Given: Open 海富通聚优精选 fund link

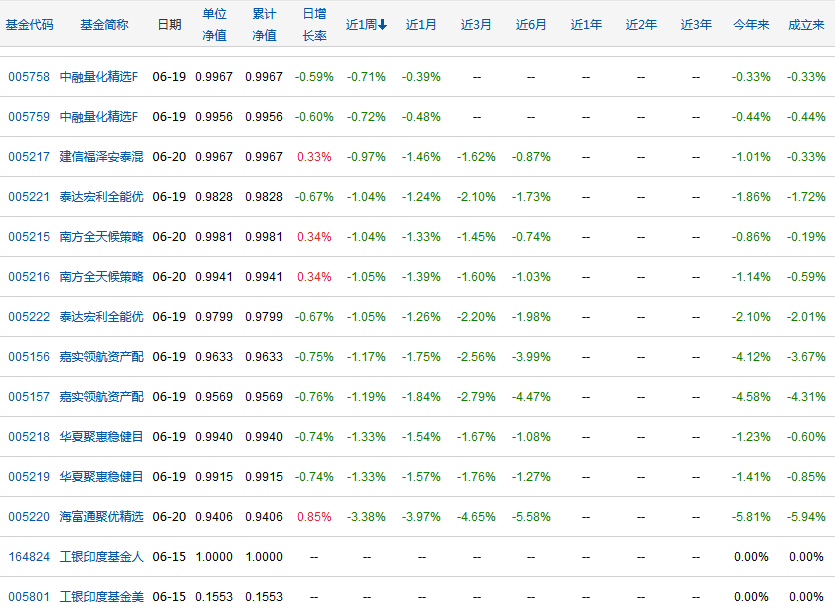Looking at the screenshot, I should coord(101,517).
